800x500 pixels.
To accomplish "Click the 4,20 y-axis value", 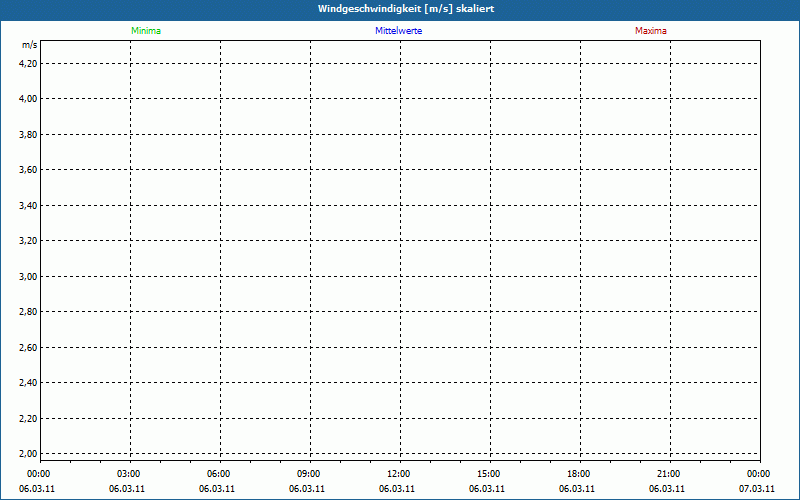I will click(x=28, y=64).
